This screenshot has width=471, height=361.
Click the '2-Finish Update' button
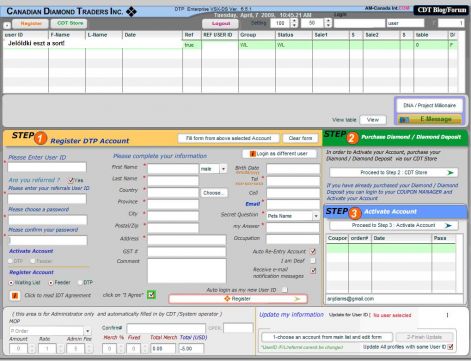point(424,337)
